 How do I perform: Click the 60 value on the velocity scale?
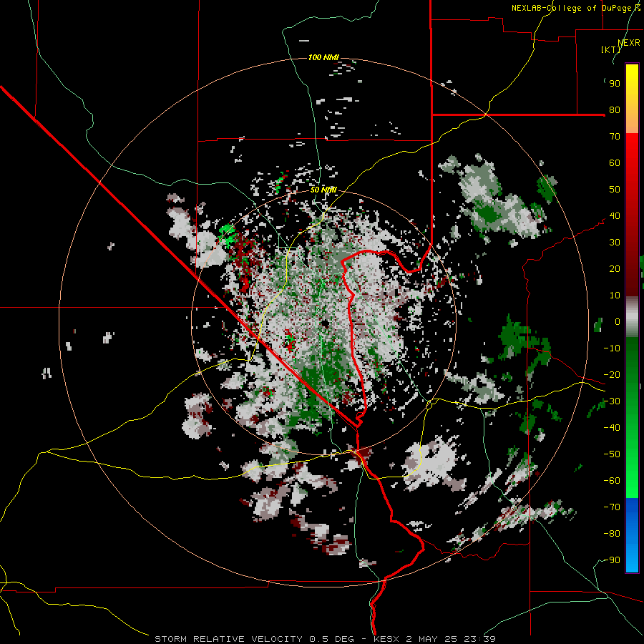point(615,163)
